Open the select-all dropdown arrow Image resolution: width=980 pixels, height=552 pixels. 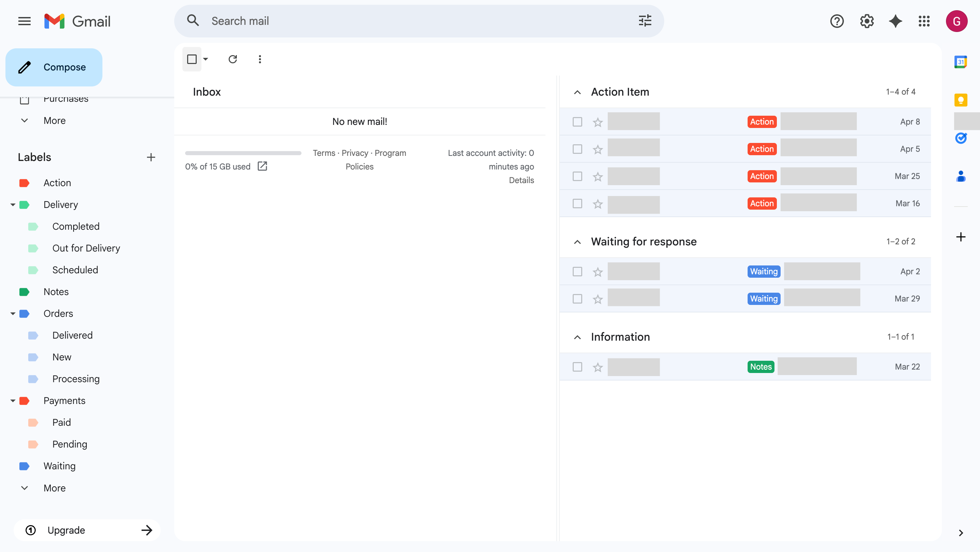[x=206, y=59]
